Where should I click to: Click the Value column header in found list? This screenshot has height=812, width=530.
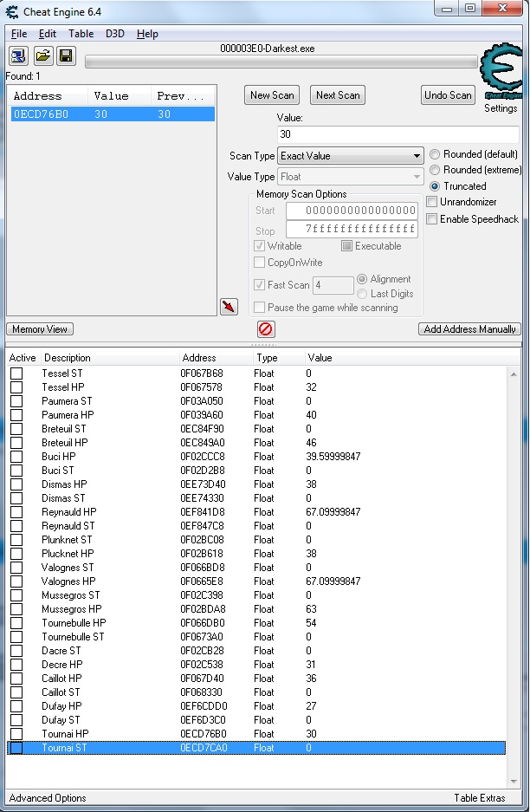pos(120,96)
